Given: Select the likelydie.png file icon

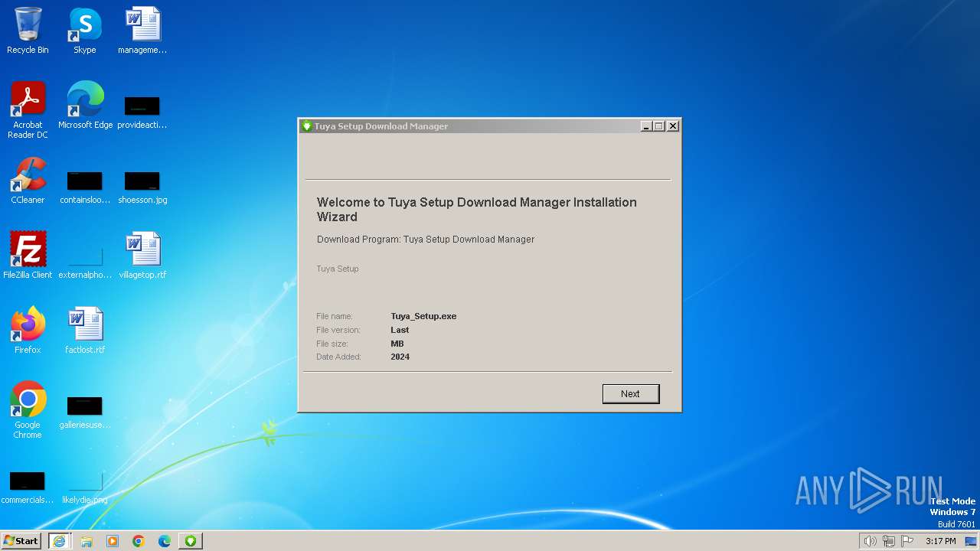Looking at the screenshot, I should 85,487.
